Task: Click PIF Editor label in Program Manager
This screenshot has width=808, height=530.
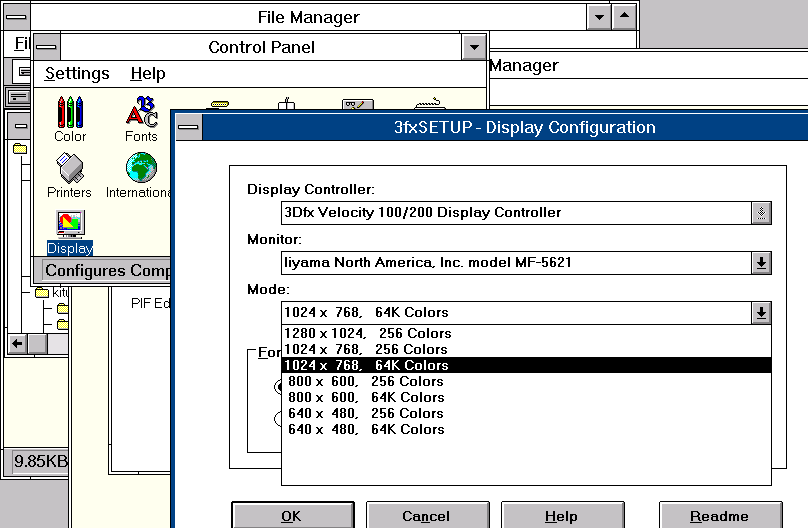Action: (150, 303)
